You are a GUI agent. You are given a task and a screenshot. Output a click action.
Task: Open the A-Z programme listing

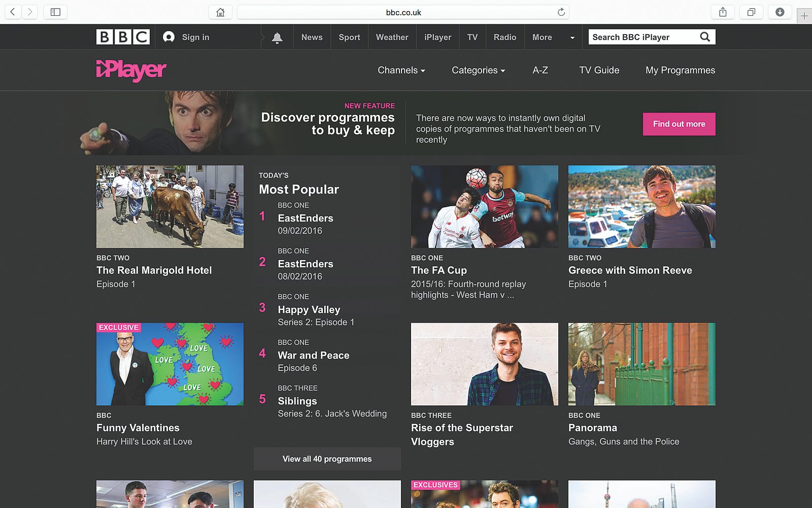(540, 70)
